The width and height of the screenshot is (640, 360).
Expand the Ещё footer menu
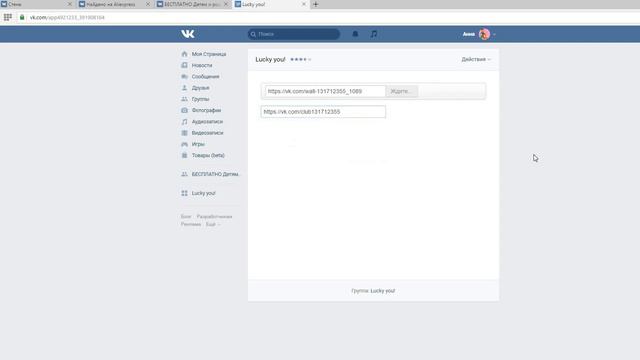click(x=213, y=224)
